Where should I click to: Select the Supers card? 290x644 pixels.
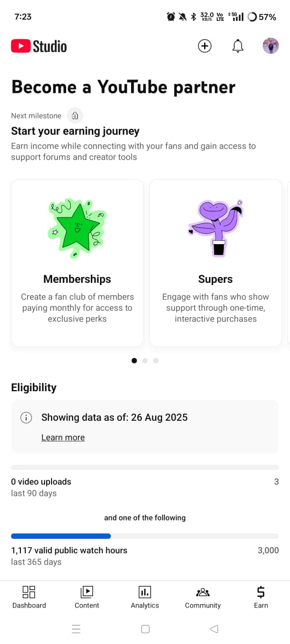pos(215,263)
